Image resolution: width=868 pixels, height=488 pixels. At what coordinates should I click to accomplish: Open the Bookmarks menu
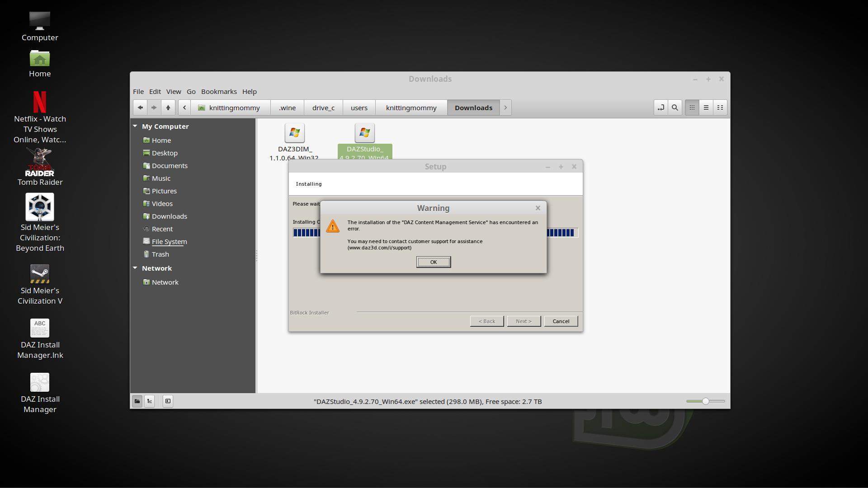pyautogui.click(x=219, y=92)
